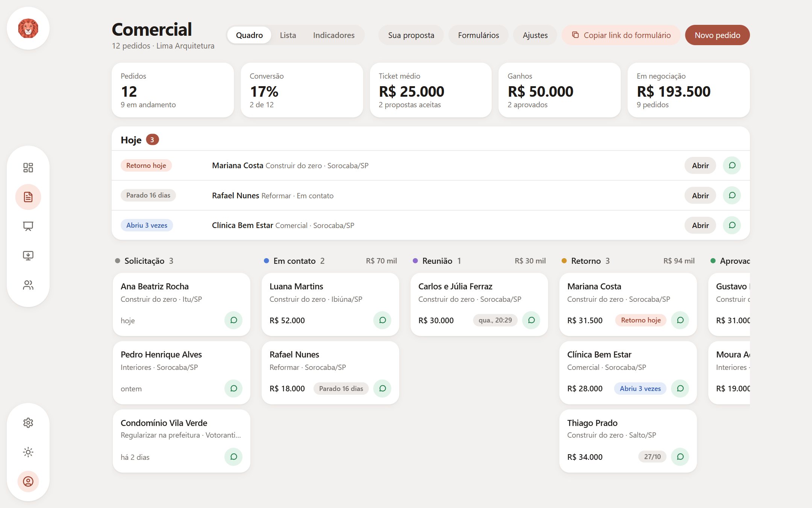Click chat icon on Condomínio Vila Verde card
The image size is (812, 508).
click(x=233, y=457)
